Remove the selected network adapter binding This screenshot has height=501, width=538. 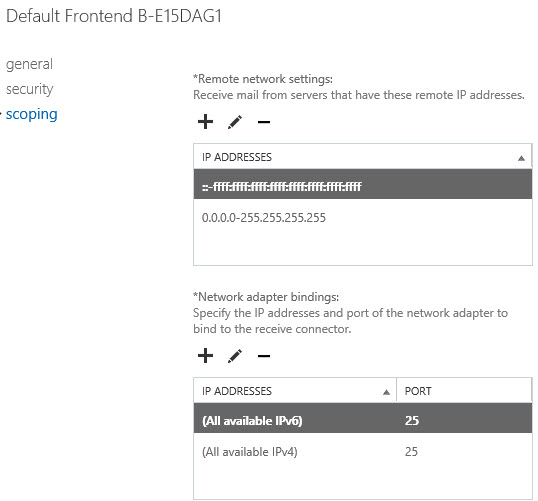click(x=264, y=356)
